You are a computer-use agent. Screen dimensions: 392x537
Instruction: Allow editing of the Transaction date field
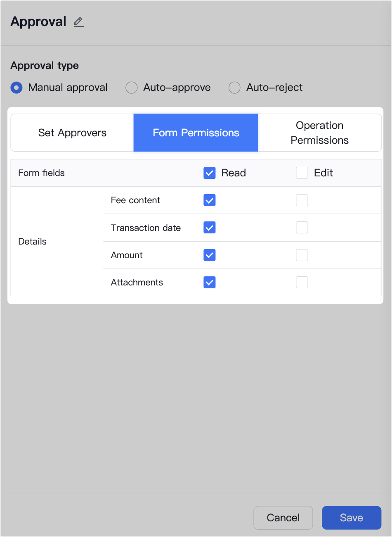pos(302,228)
